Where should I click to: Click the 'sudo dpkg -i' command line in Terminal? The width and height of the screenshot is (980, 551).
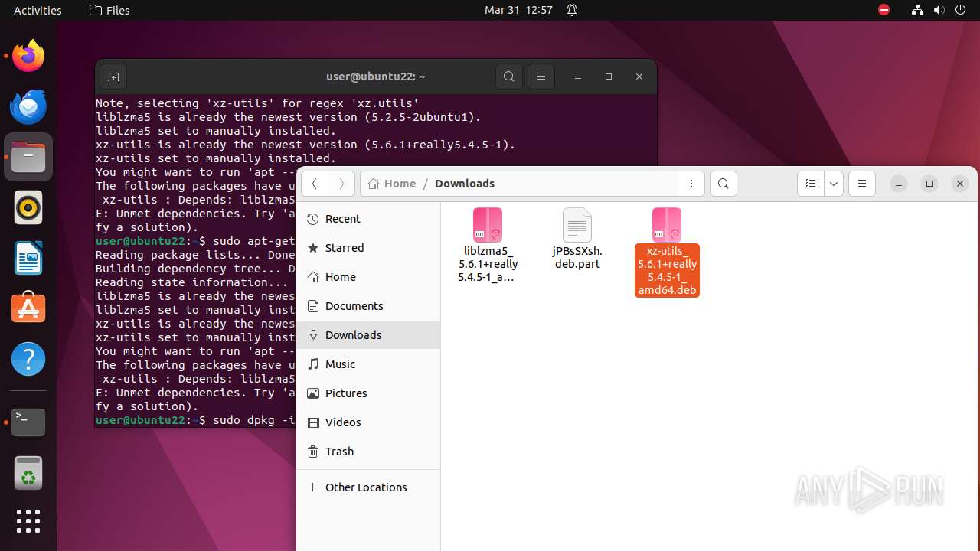196,420
